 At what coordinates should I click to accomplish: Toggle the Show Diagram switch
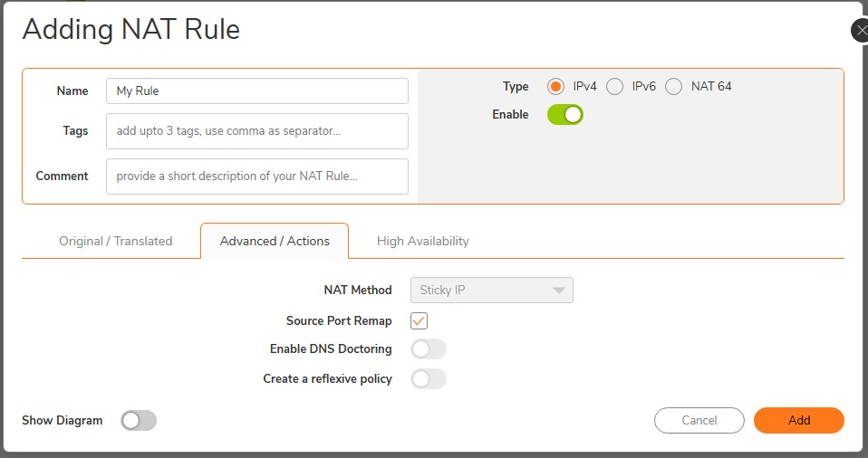139,421
